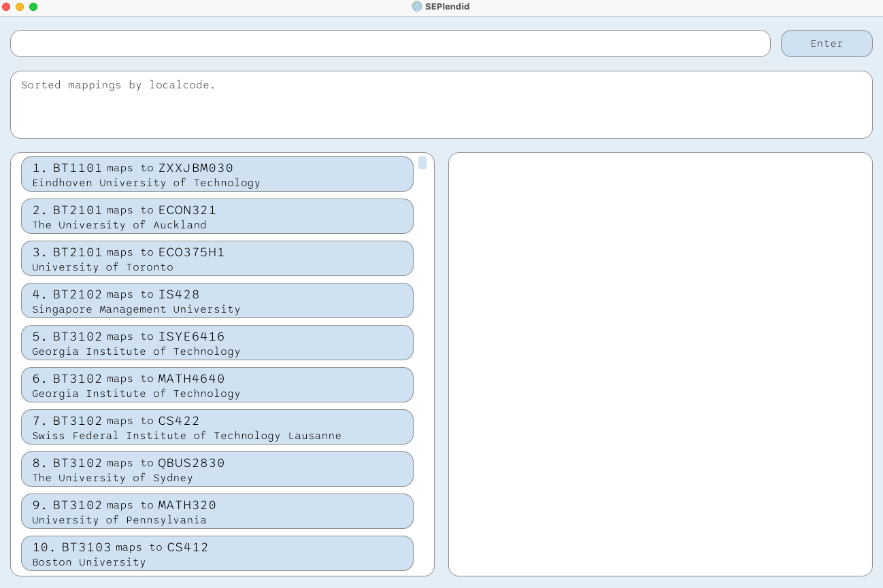Click the SEPlendid globe icon in title bar
Image resolution: width=883 pixels, height=588 pixels.
coord(417,7)
